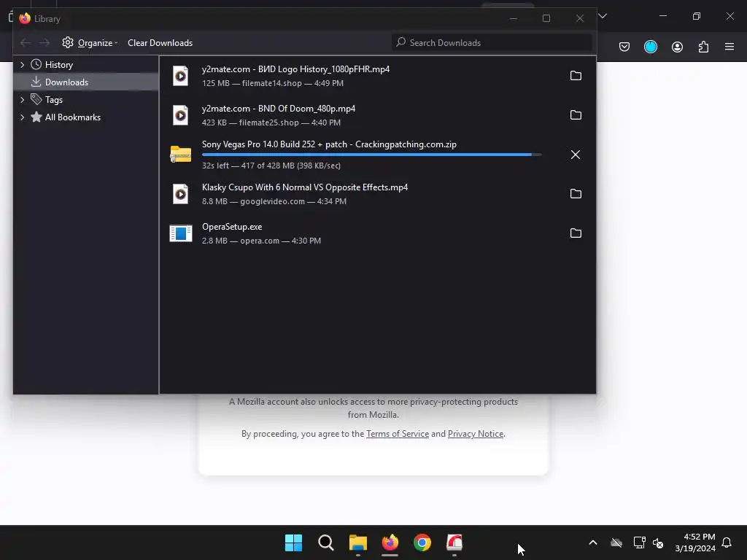
Task: Open the red app on taskbar
Action: coord(454,542)
